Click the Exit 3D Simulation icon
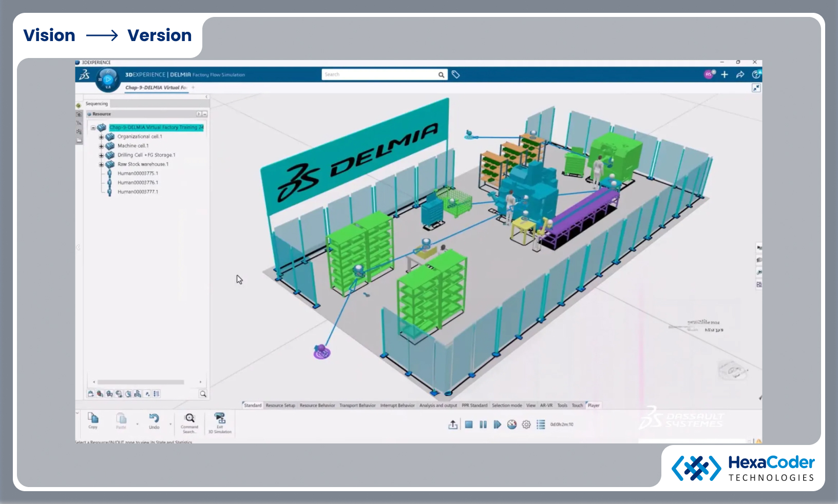The image size is (838, 504). (x=220, y=419)
